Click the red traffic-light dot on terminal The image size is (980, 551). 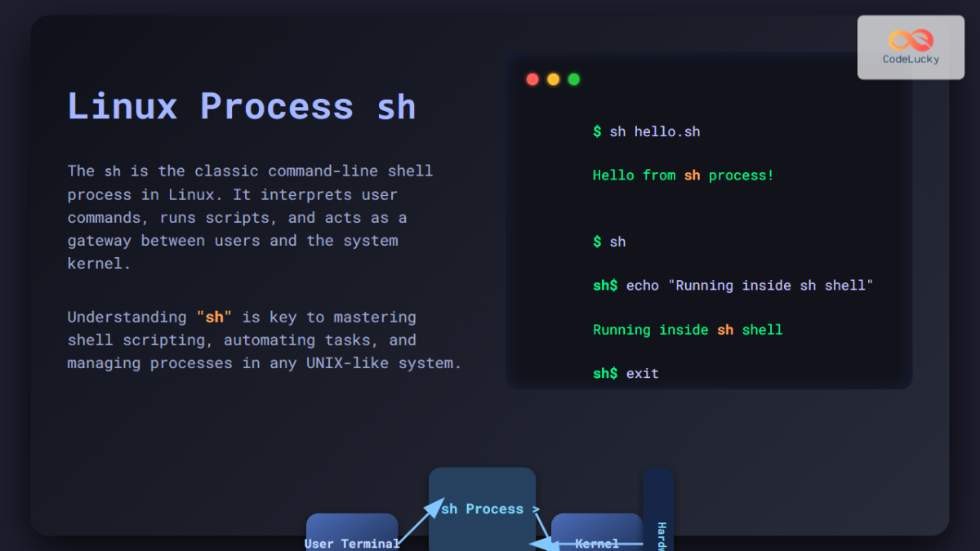532,79
